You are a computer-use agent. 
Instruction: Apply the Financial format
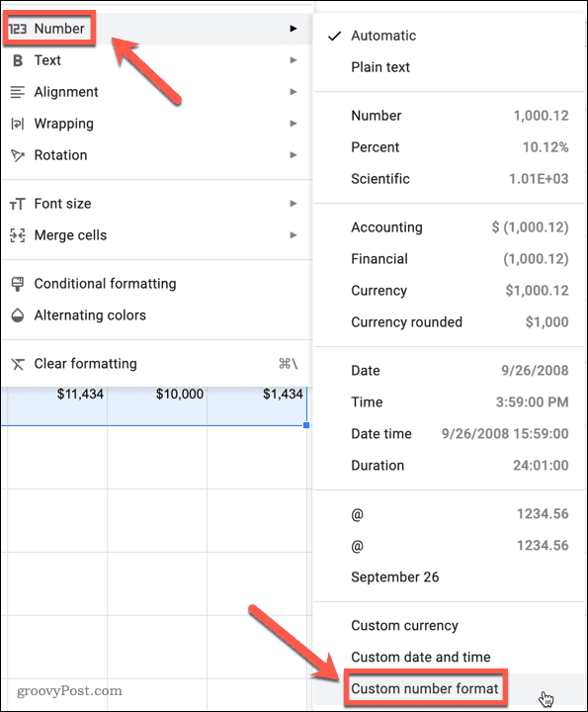point(449,259)
